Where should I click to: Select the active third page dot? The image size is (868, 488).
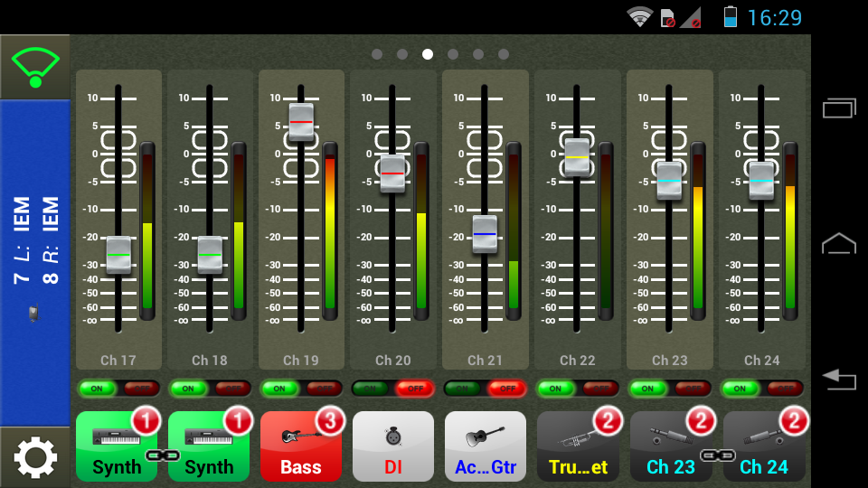[x=428, y=54]
